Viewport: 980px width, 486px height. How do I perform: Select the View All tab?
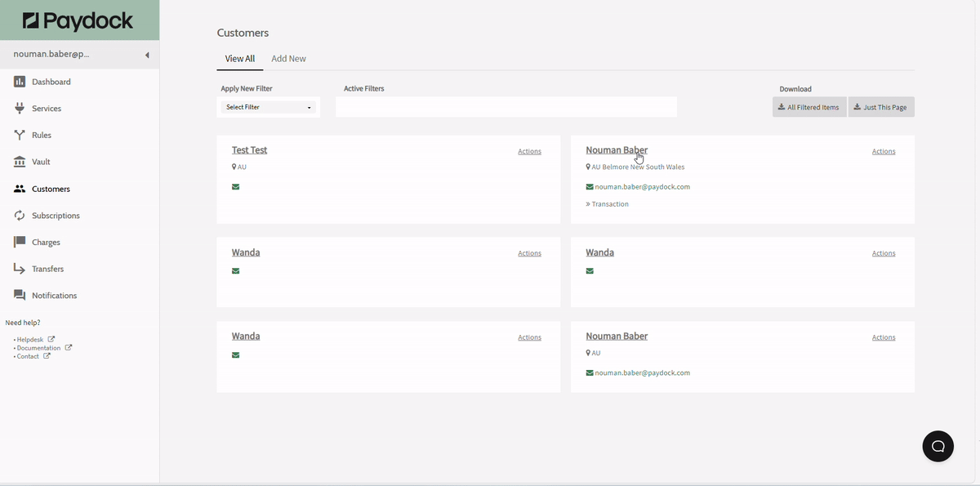[240, 59]
